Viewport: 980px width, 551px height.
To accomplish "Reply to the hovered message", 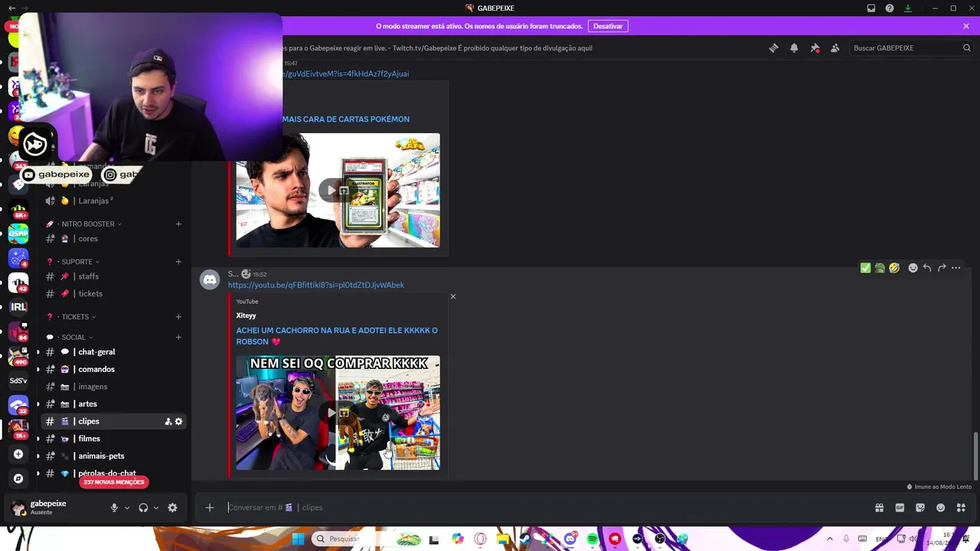I will pos(927,268).
